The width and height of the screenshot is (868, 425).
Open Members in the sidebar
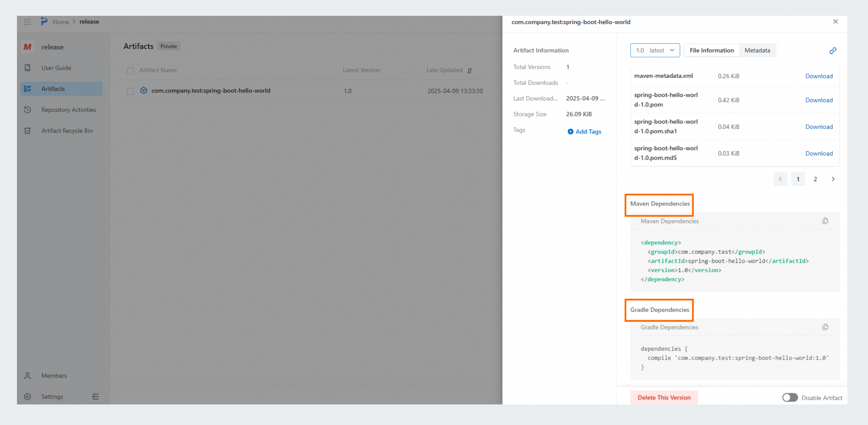54,376
